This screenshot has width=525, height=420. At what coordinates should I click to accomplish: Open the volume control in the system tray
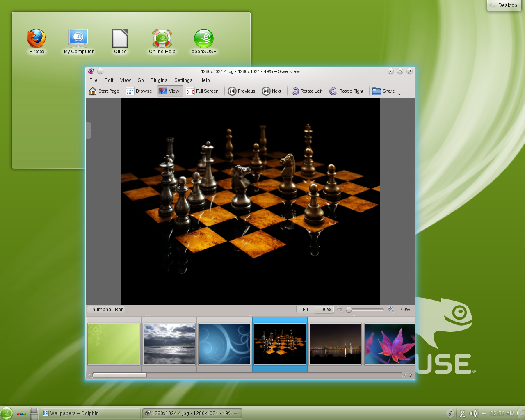pos(473,413)
